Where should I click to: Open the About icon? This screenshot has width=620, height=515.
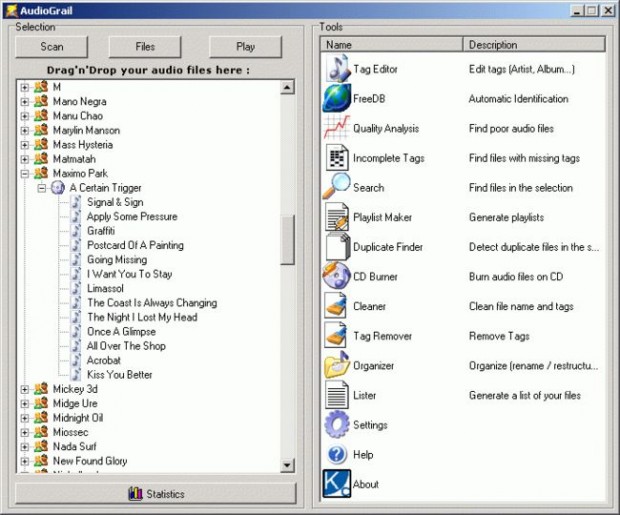point(337,483)
